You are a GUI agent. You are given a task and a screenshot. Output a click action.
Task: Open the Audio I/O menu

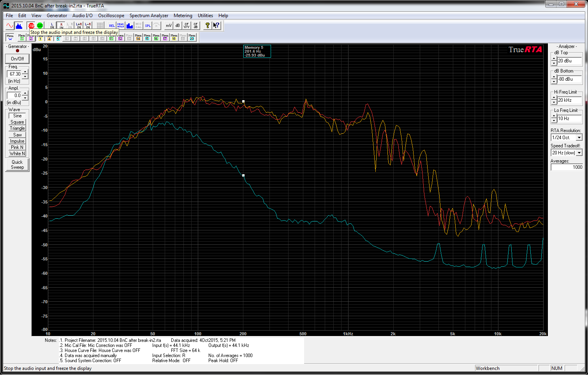pos(83,16)
